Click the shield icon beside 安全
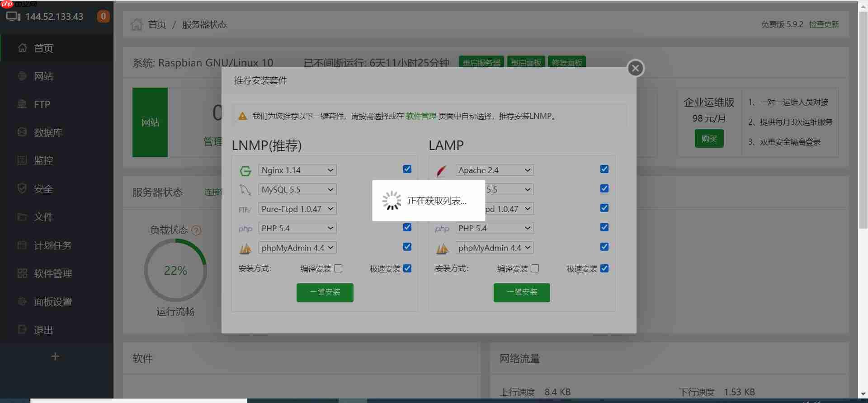Image resolution: width=868 pixels, height=403 pixels. click(x=22, y=188)
